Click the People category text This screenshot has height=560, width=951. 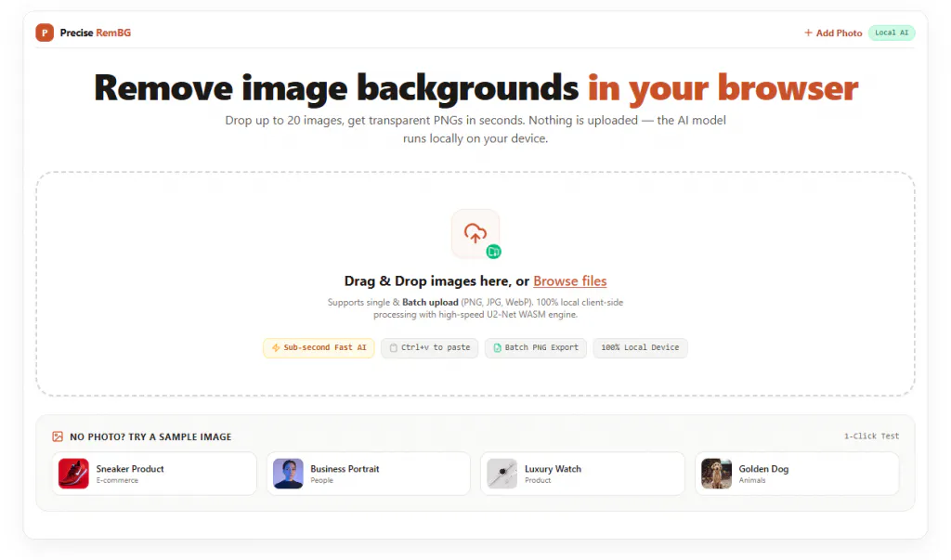321,480
